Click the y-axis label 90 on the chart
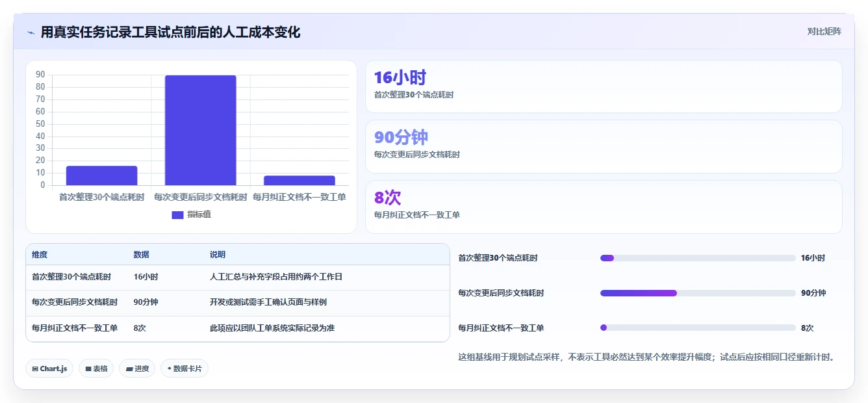Viewport: 868px width, 403px height. (x=40, y=75)
